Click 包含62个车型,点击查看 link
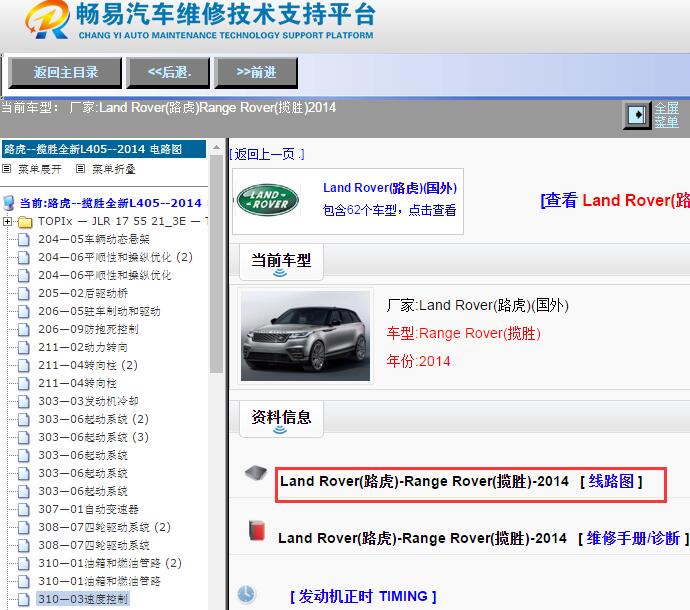 click(x=389, y=210)
